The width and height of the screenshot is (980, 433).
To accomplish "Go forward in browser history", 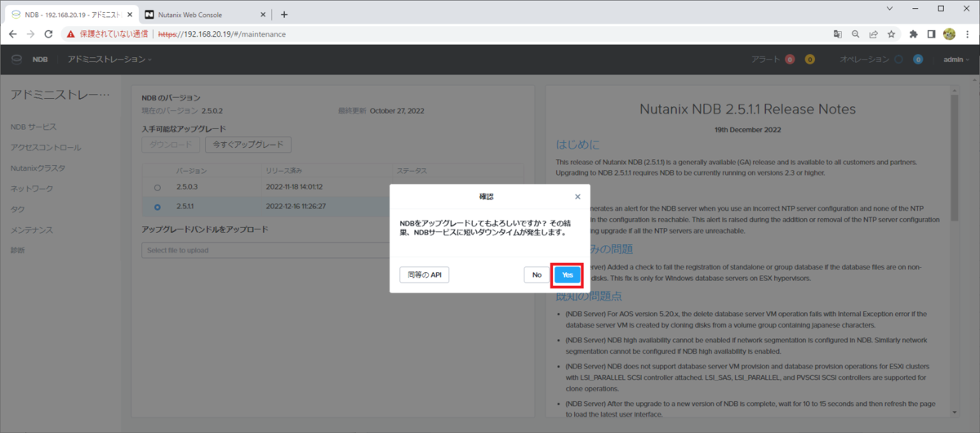I will 30,33.
